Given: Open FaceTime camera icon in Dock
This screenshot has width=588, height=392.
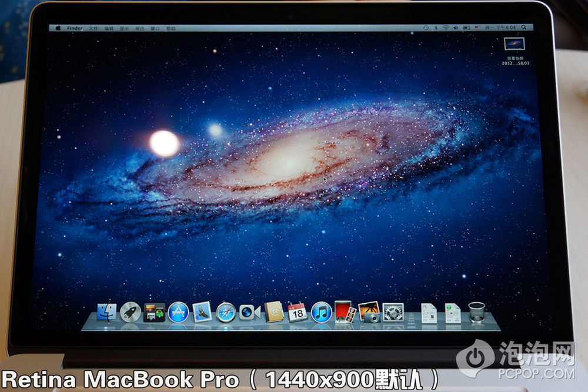Looking at the screenshot, I should point(250,312).
